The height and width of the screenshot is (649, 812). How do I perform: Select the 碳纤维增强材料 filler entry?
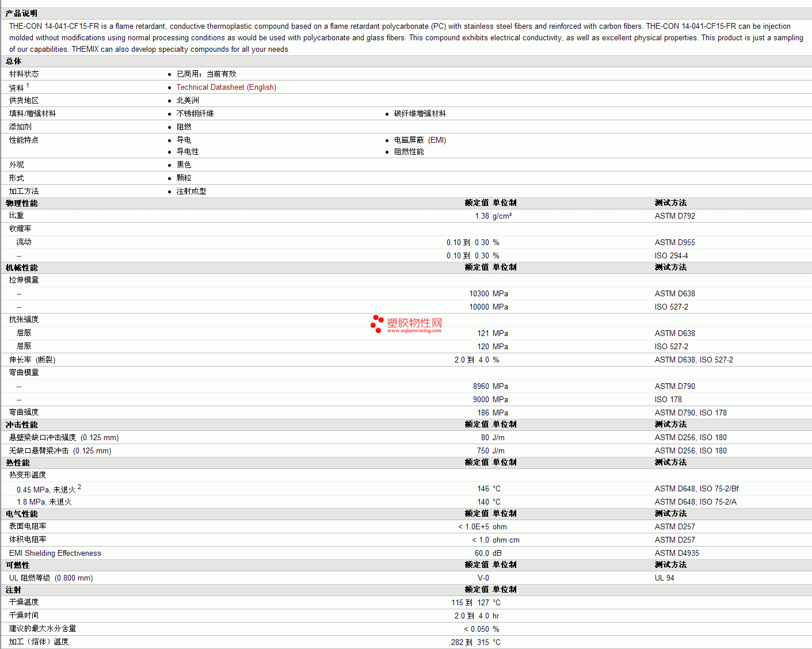point(420,113)
